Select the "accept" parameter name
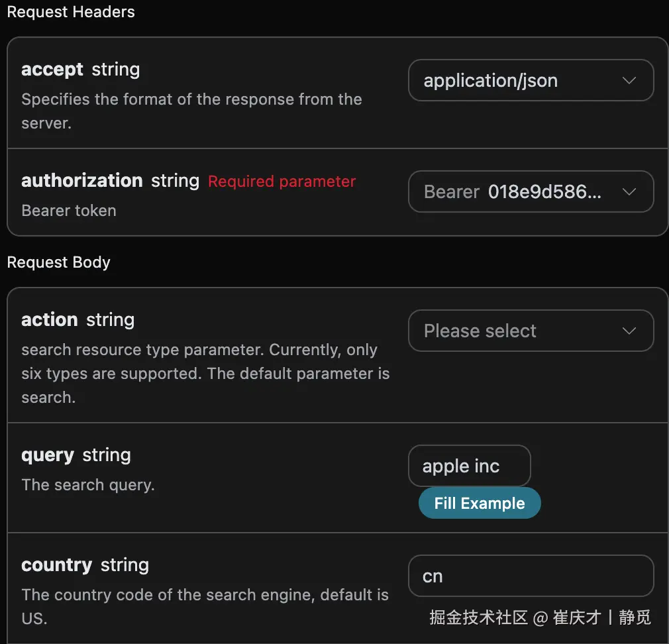The width and height of the screenshot is (669, 644). 52,70
